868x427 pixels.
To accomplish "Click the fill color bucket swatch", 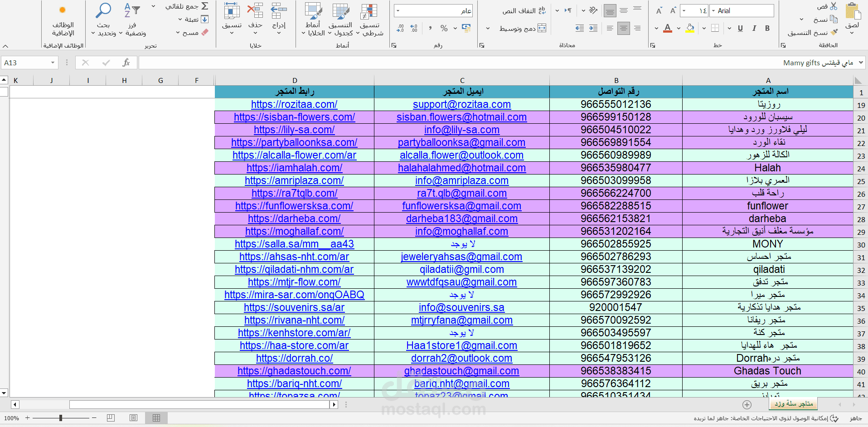I will 690,28.
